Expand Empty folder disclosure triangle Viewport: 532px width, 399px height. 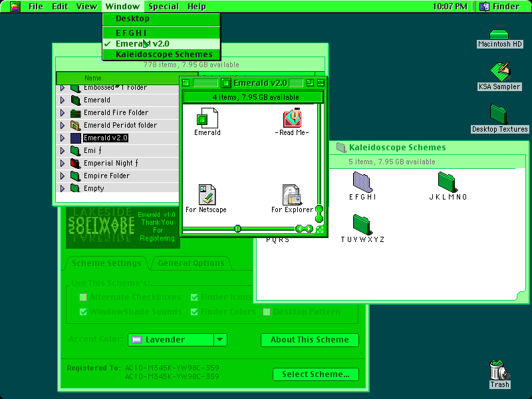pyautogui.click(x=63, y=188)
